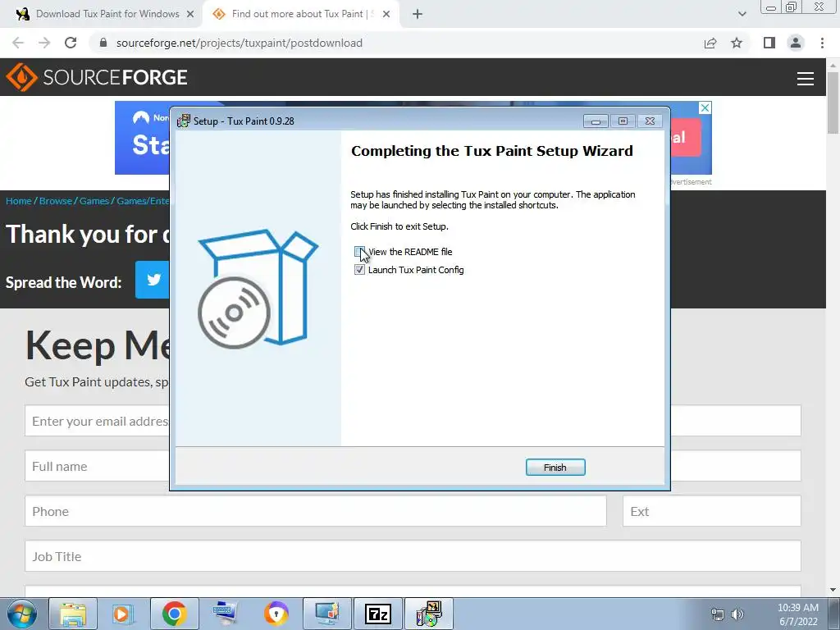Screen dimensions: 840x630
Task: Reload the SourceForge page
Action: coord(71,43)
